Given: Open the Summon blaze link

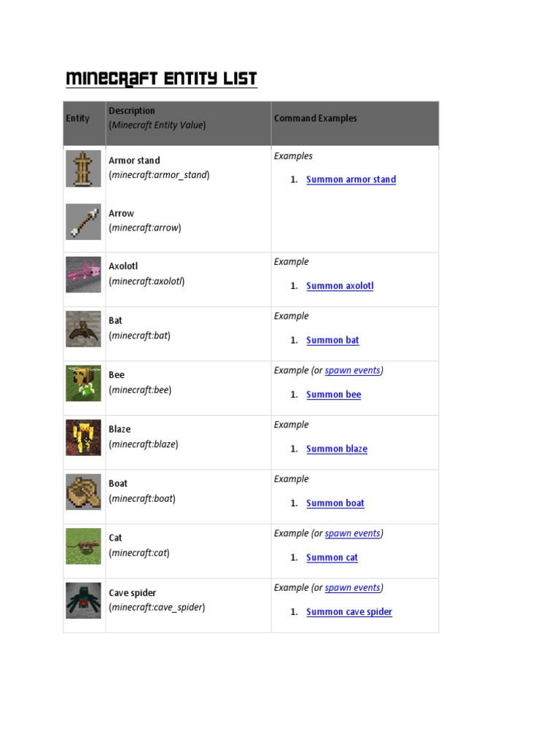Looking at the screenshot, I should pos(337,449).
